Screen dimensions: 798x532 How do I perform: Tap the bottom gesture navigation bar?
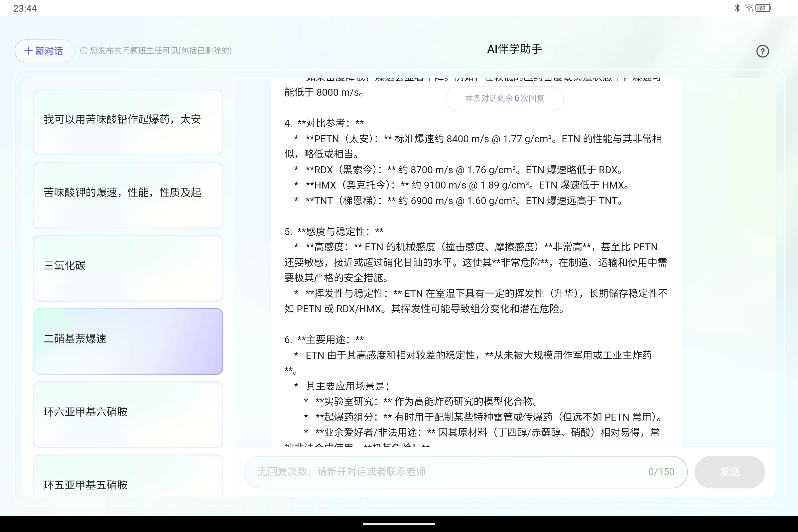[x=399, y=523]
